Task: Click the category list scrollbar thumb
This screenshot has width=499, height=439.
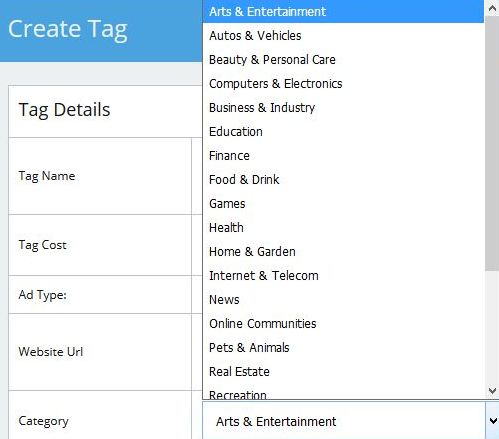Action: click(492, 143)
